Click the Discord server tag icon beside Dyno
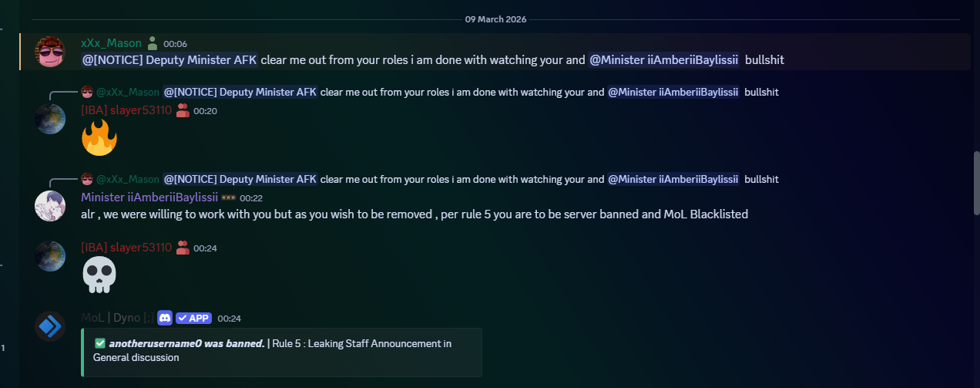 [x=164, y=318]
